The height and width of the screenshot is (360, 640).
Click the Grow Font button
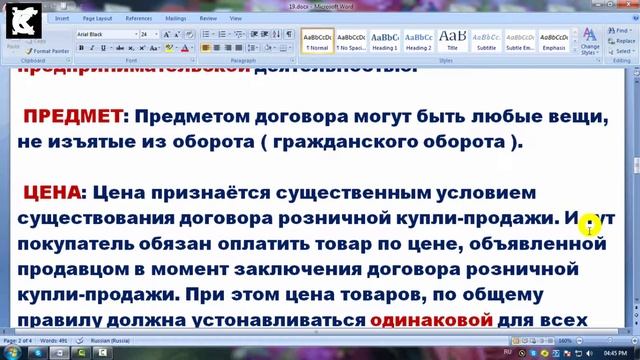point(167,35)
